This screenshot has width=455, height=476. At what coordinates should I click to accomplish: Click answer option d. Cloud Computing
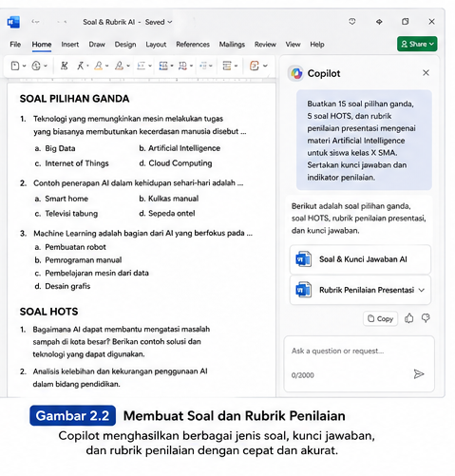pyautogui.click(x=176, y=163)
